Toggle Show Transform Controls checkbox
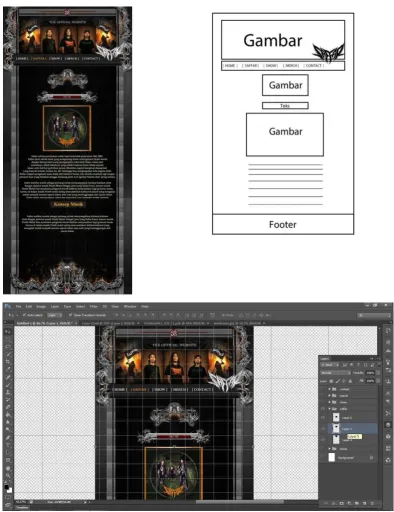 (71, 314)
